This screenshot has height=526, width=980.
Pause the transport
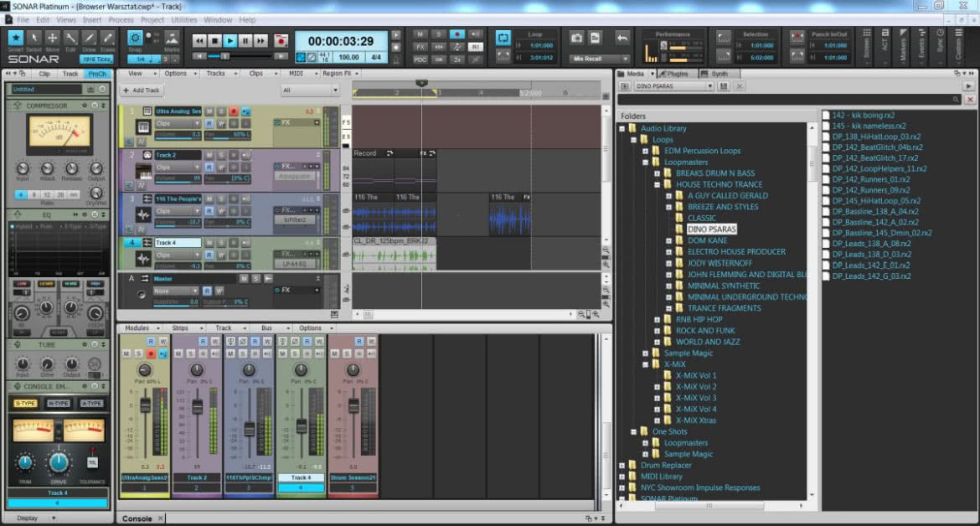[x=245, y=40]
